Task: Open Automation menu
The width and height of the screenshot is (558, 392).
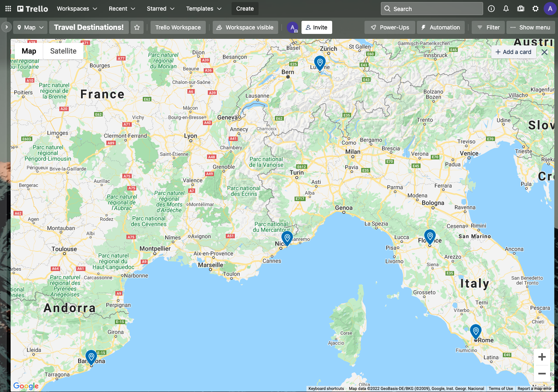Action: (441, 27)
